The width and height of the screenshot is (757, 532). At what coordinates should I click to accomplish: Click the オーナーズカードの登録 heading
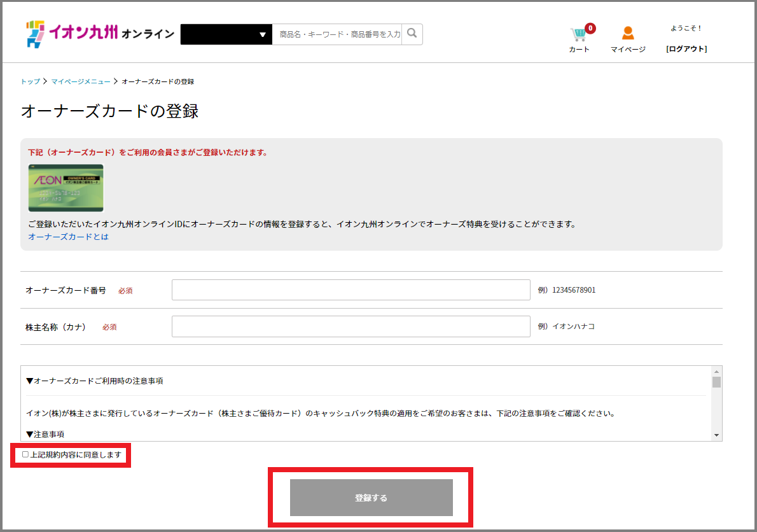[109, 111]
